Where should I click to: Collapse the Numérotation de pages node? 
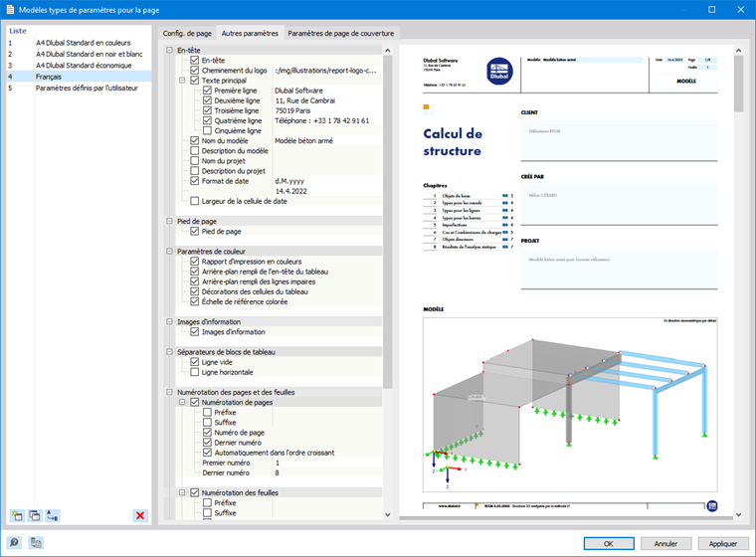[x=182, y=402]
